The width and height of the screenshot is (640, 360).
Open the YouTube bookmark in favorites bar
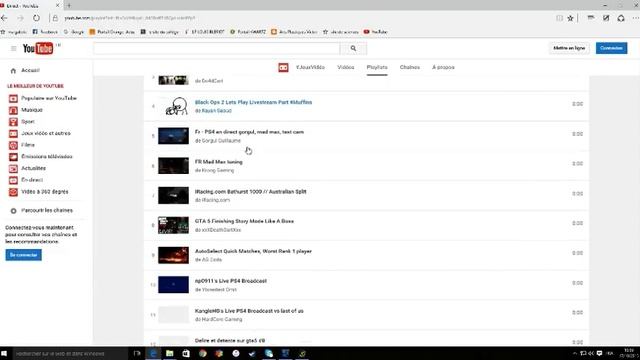click(376, 32)
